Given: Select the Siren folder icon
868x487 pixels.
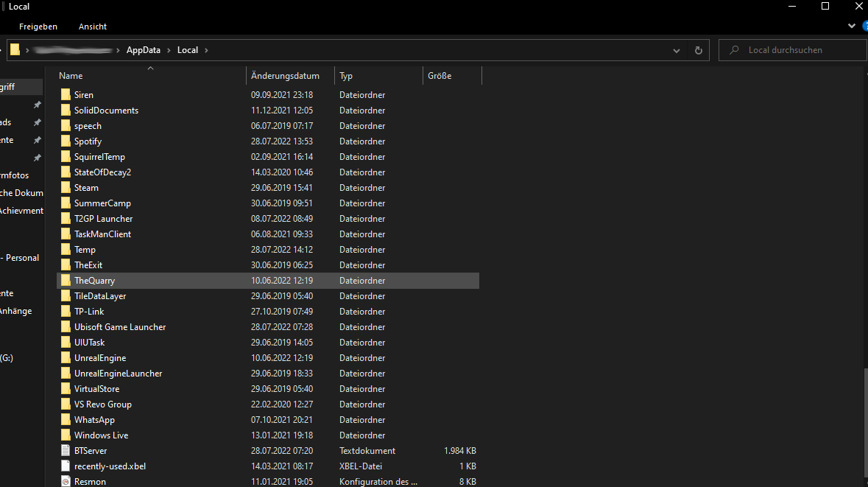Looking at the screenshot, I should (x=66, y=95).
